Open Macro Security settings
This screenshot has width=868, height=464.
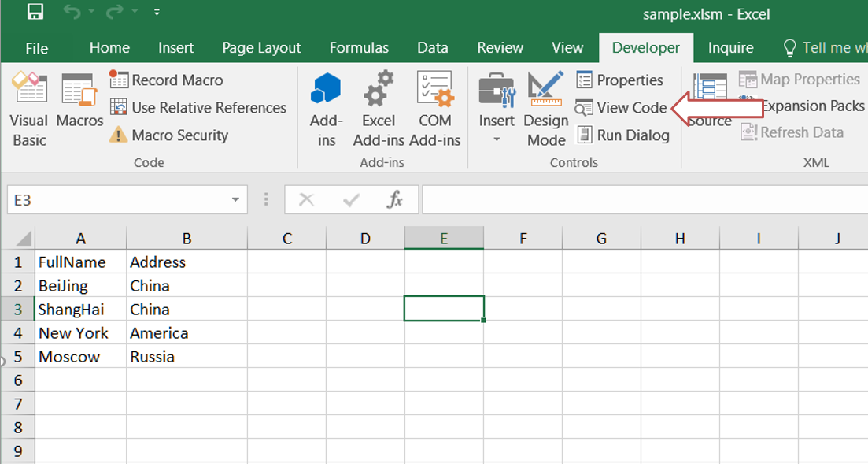click(169, 135)
